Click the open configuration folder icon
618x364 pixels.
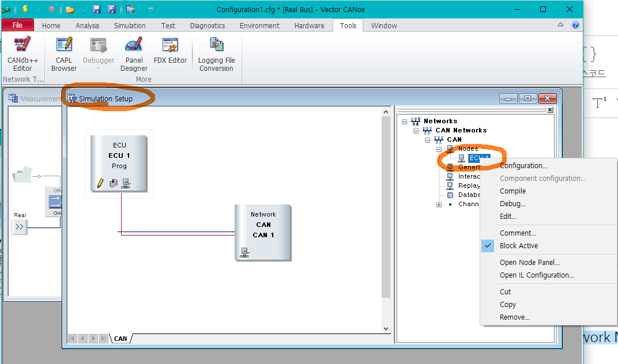[70, 9]
